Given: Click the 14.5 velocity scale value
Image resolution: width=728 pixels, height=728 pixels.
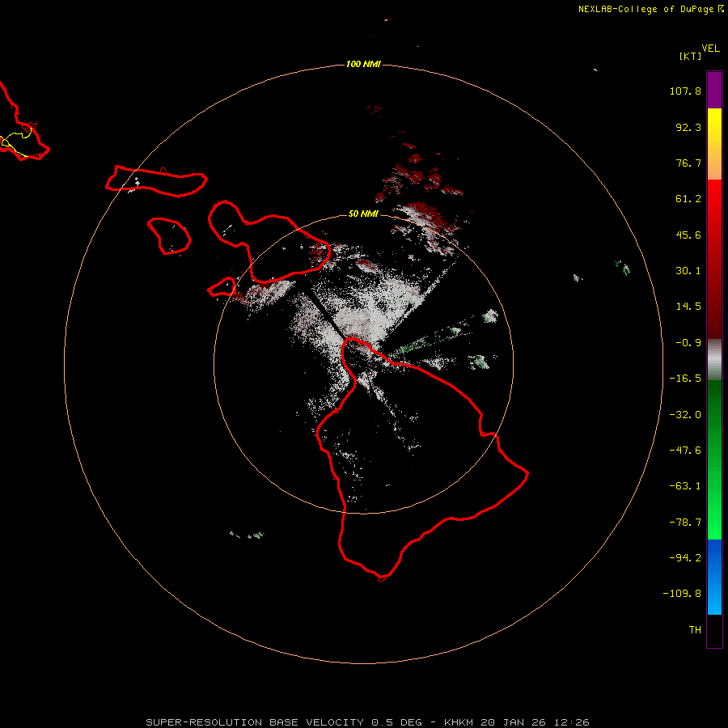Looking at the screenshot, I should click(x=688, y=307).
